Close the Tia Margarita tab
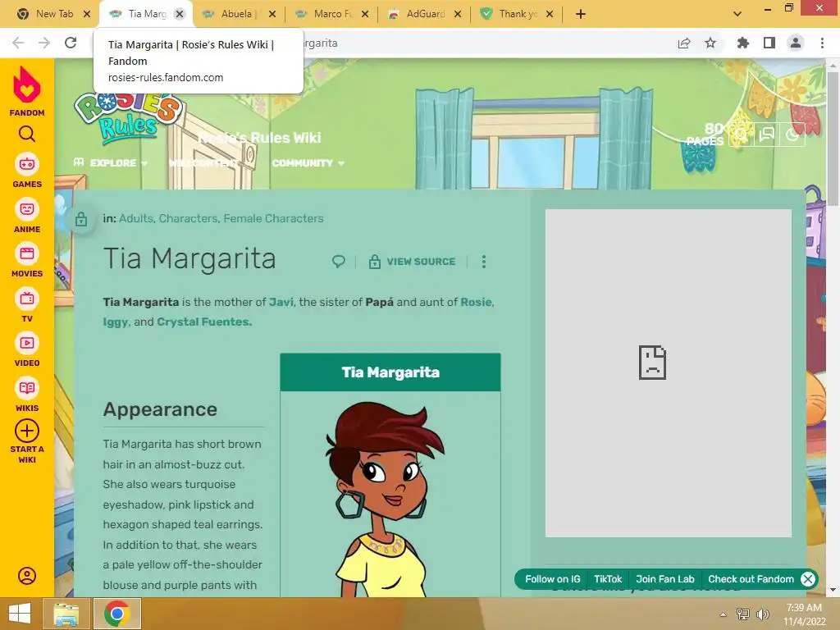Screen dimensions: 840x630 point(180,14)
